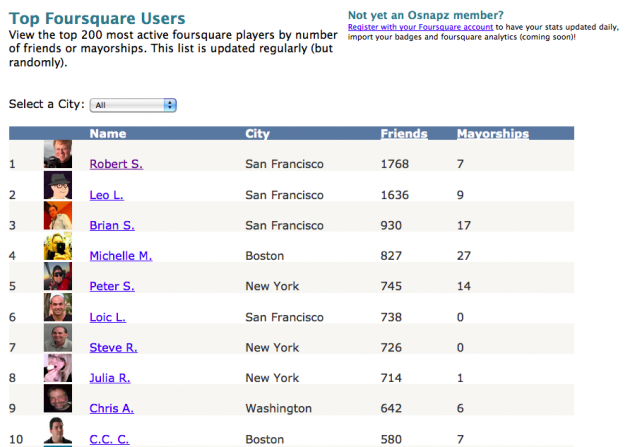This screenshot has width=630, height=447.
Task: Open Robert S. profile link
Action: click(115, 164)
